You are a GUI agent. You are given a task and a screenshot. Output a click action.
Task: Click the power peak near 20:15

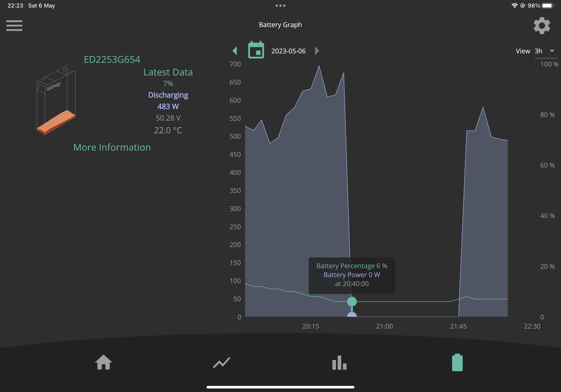[x=319, y=66]
